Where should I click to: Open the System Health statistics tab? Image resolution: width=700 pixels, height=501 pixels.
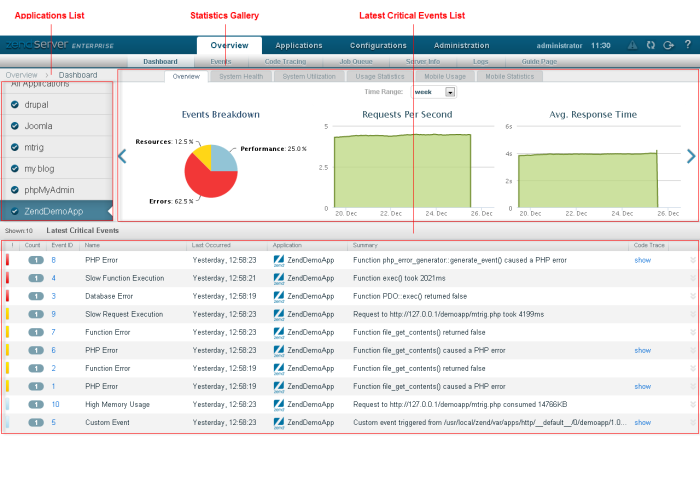[x=241, y=76]
